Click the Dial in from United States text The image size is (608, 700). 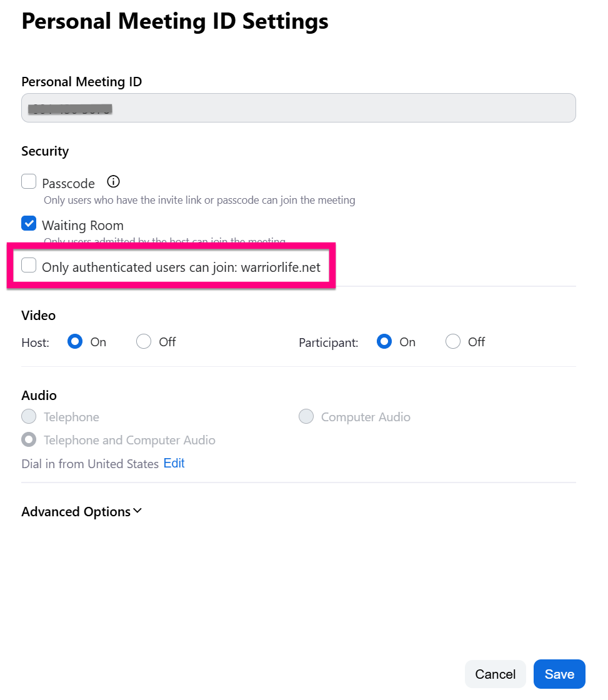click(90, 464)
